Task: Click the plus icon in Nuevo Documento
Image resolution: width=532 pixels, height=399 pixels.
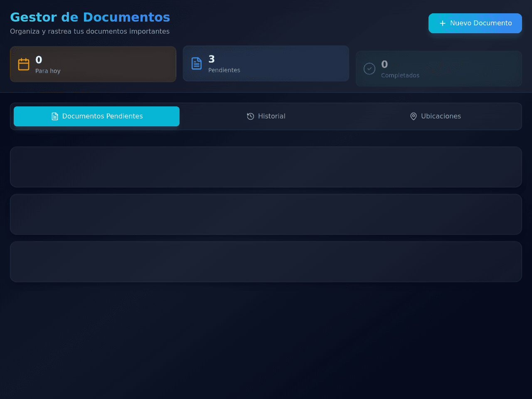Action: point(443,23)
